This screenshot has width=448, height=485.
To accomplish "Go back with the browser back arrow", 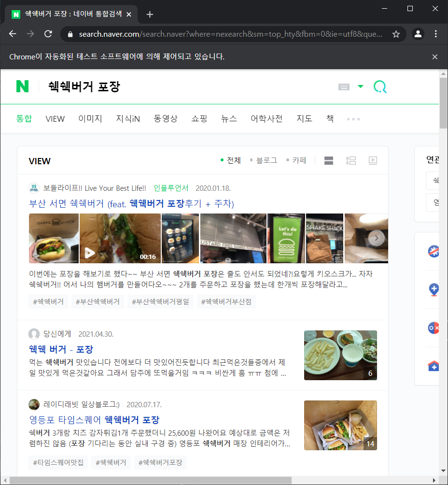I will 13,34.
